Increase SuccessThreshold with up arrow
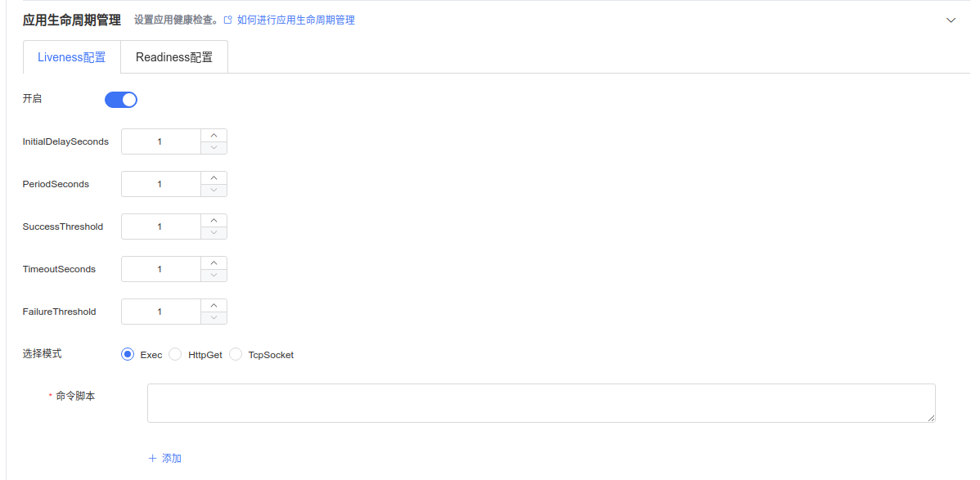 click(x=214, y=220)
